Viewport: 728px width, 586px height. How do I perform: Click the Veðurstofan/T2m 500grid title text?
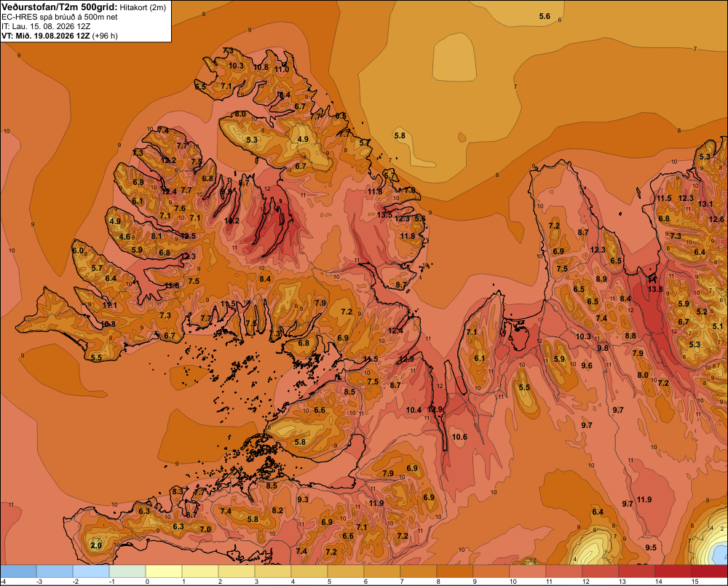tap(60, 7)
